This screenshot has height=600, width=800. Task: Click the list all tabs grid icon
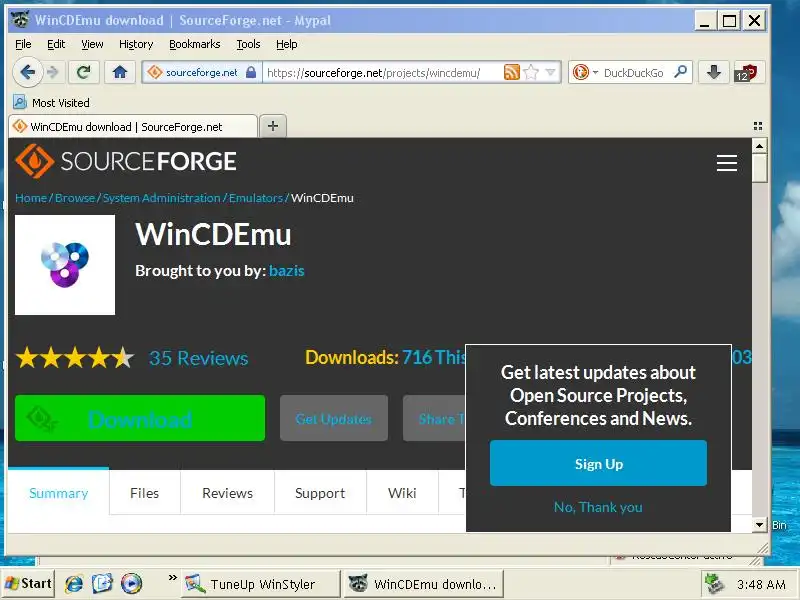pos(758,126)
